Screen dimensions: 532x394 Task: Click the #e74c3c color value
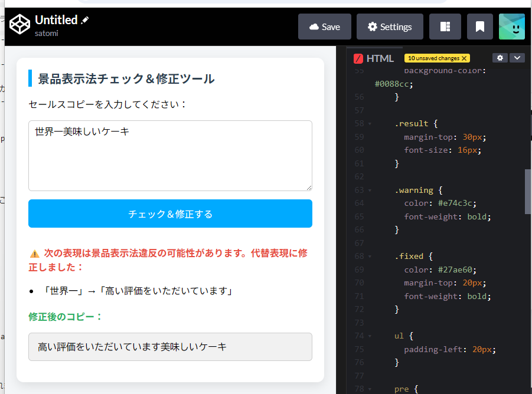coord(455,203)
